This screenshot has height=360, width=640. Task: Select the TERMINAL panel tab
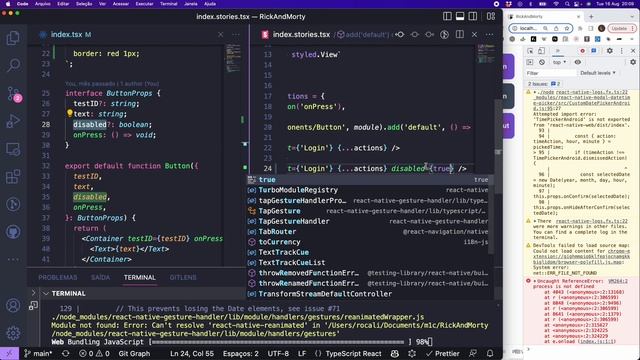pyautogui.click(x=140, y=277)
